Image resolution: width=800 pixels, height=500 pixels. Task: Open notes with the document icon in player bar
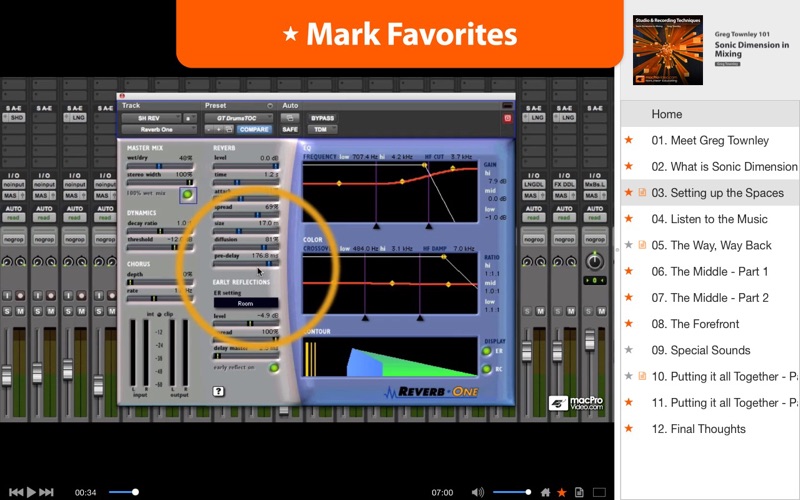(x=579, y=492)
